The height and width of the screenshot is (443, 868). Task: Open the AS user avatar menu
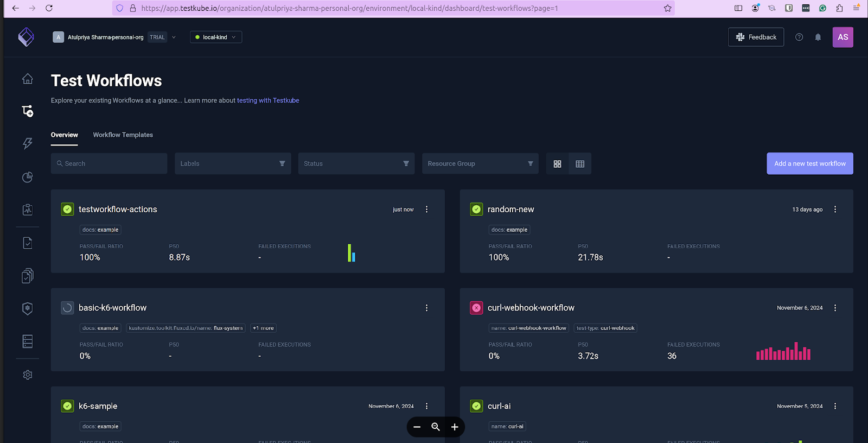(x=843, y=37)
